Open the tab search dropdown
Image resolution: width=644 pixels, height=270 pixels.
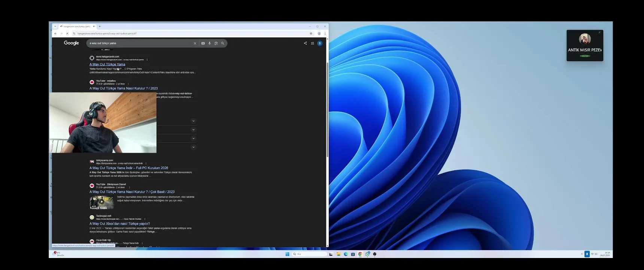55,27
